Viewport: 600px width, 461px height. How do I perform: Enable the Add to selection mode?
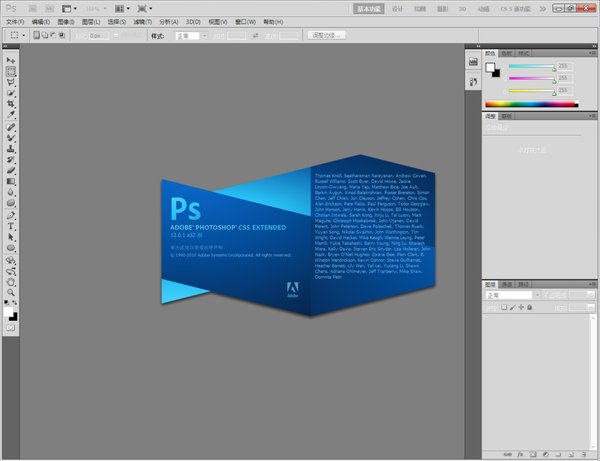click(x=46, y=34)
